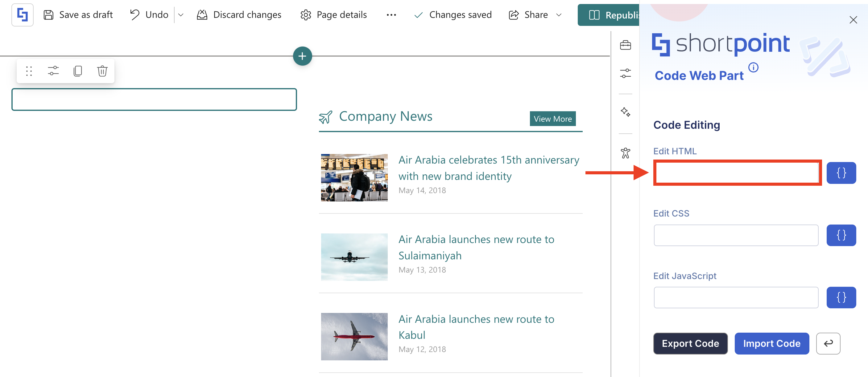Open web part settings sliders icon

(53, 71)
